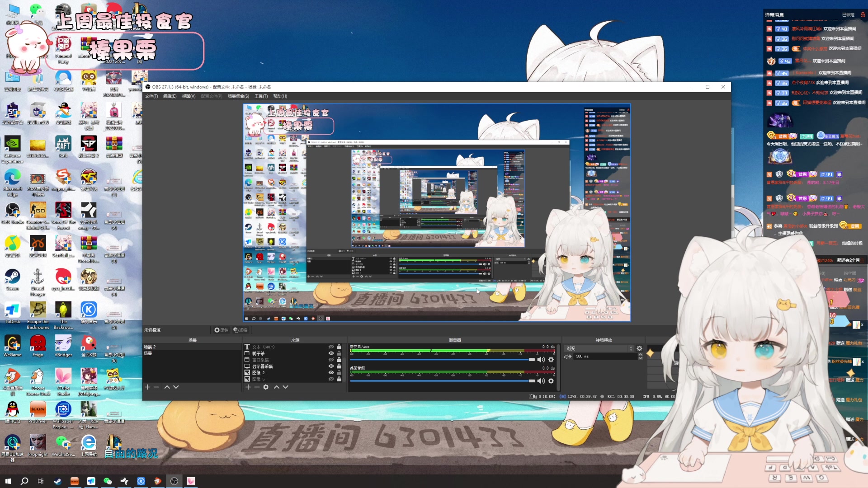Adjust the 麦克风/Aux volume slider
Image resolution: width=868 pixels, height=488 pixels.
tap(532, 360)
